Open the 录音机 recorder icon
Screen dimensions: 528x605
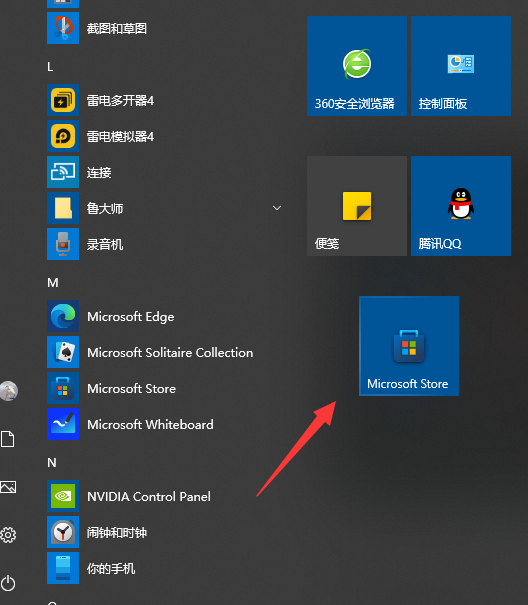tap(63, 244)
